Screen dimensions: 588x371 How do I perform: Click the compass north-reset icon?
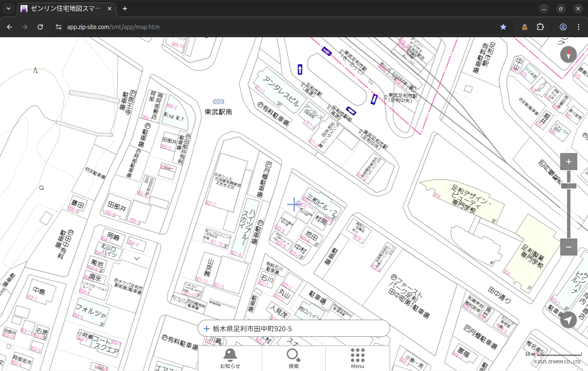pos(568,55)
